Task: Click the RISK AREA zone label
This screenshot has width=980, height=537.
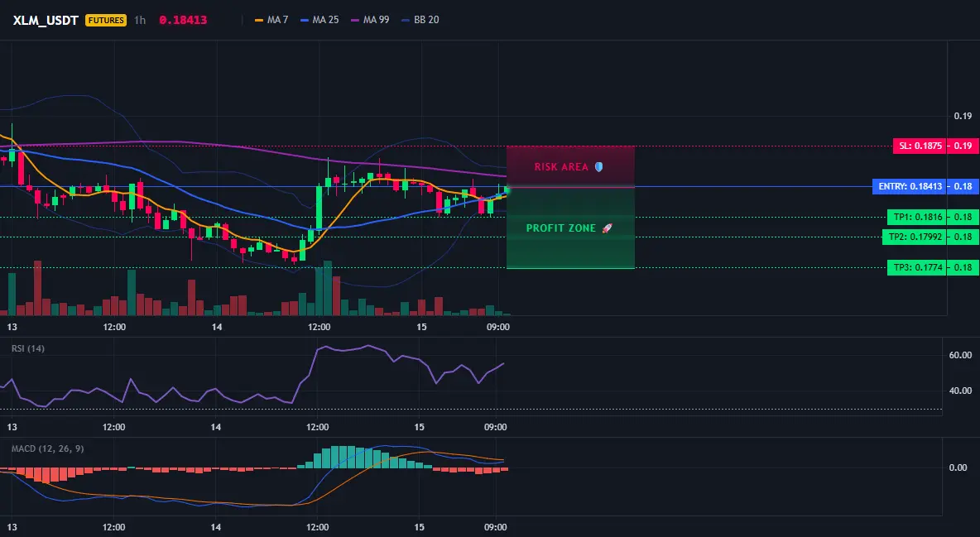Action: pyautogui.click(x=561, y=167)
